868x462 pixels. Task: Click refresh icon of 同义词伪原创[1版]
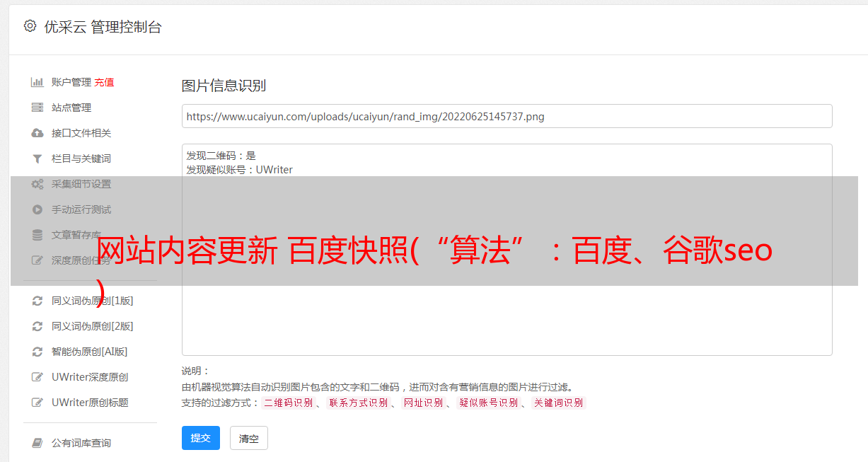coord(37,301)
